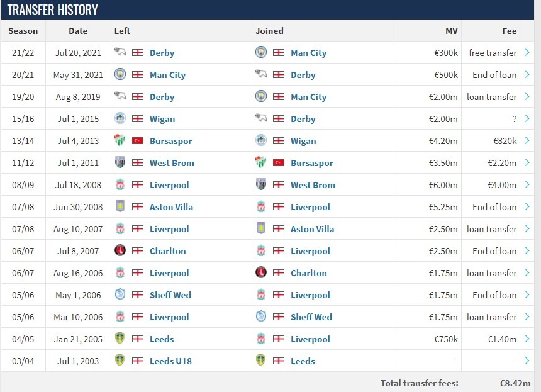Click the England flag next to Derby
The width and height of the screenshot is (541, 392).
click(138, 53)
